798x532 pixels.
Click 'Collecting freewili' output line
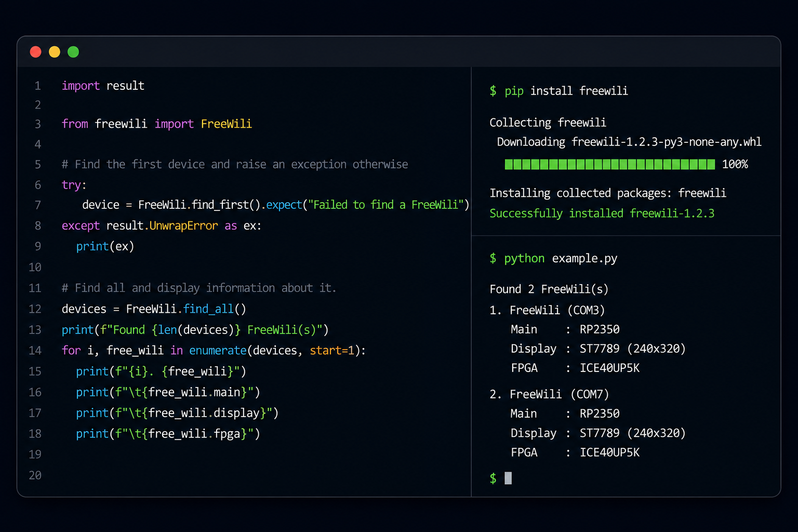(x=548, y=123)
